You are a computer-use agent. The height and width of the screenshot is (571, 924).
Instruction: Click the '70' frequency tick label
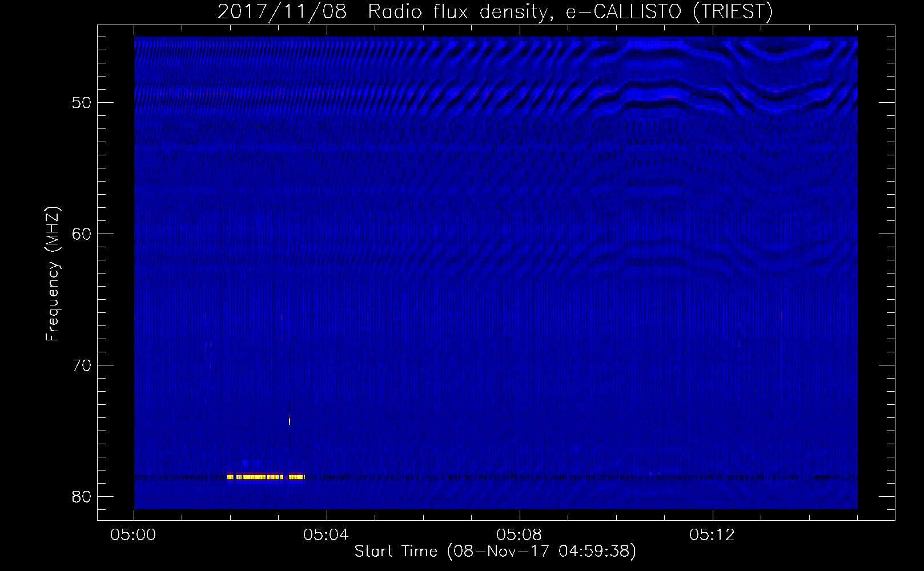tap(82, 365)
